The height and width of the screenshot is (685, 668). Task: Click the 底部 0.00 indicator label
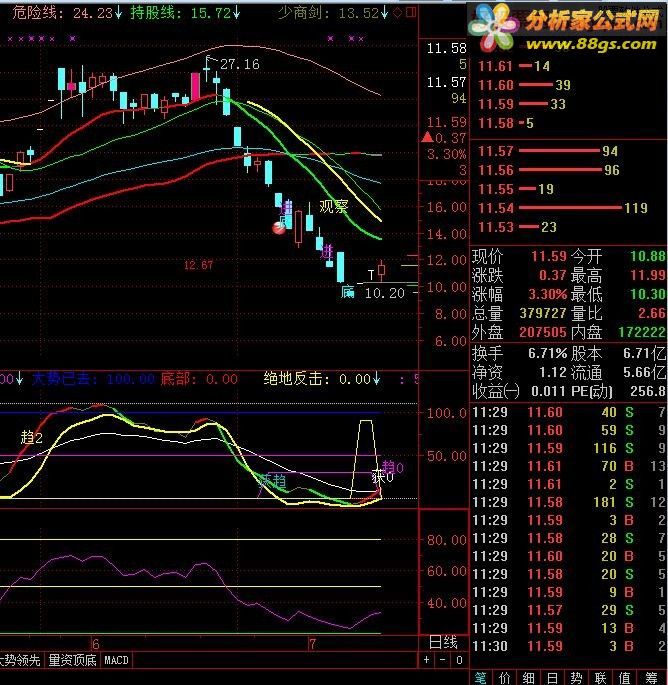pyautogui.click(x=199, y=378)
